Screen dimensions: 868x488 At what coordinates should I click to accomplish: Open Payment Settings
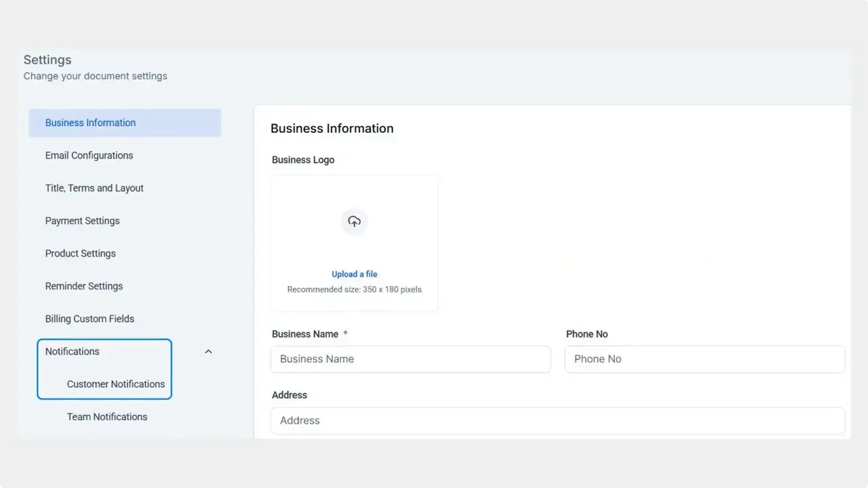[82, 220]
